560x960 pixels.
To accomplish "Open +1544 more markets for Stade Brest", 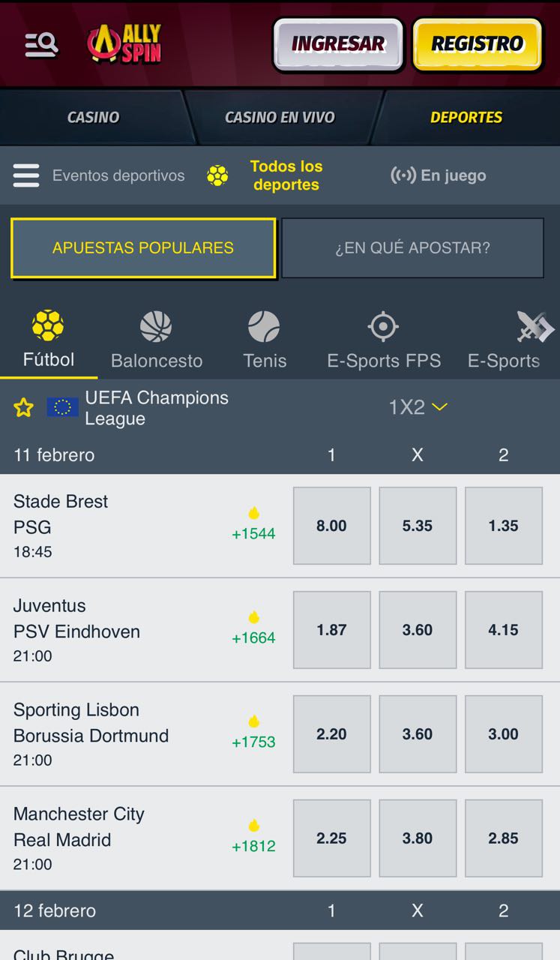I will point(253,526).
